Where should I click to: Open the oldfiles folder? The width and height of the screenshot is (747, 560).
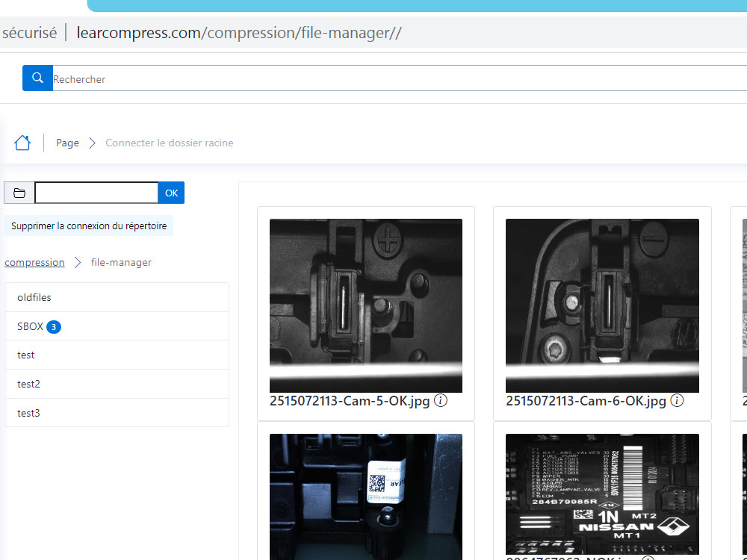(117, 297)
